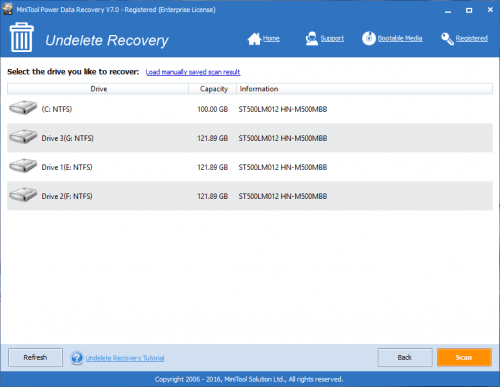
Task: Open the Undelete Recovery Tutorial link
Action: (125, 358)
